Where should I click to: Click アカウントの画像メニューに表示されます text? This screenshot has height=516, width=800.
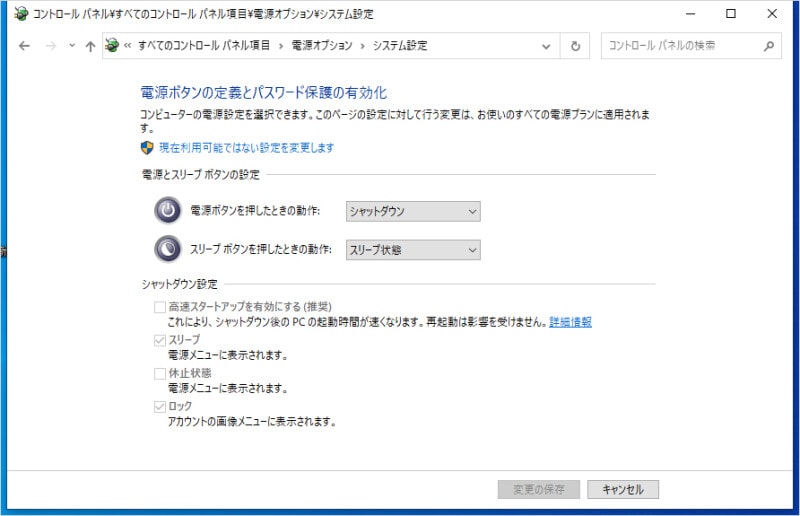click(x=252, y=422)
